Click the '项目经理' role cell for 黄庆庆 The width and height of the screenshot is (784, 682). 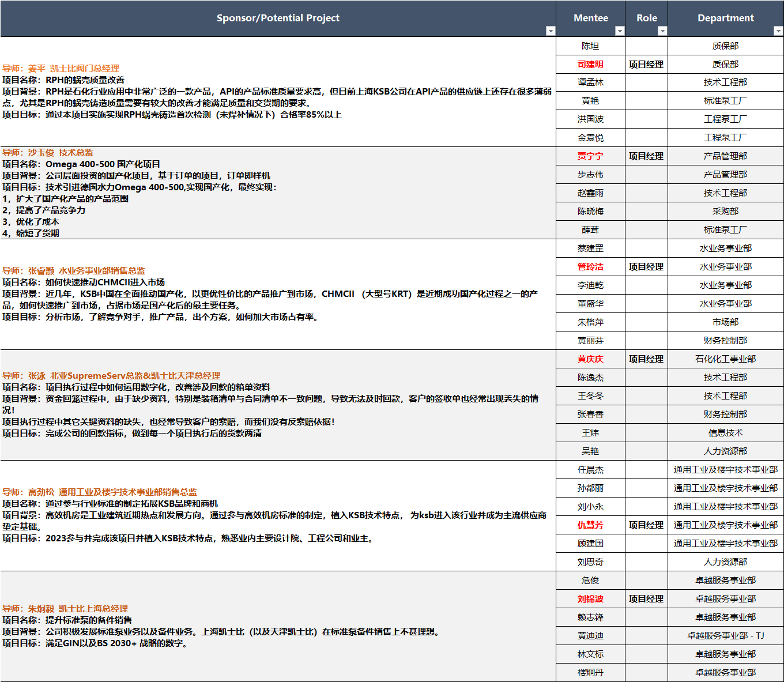click(x=646, y=359)
